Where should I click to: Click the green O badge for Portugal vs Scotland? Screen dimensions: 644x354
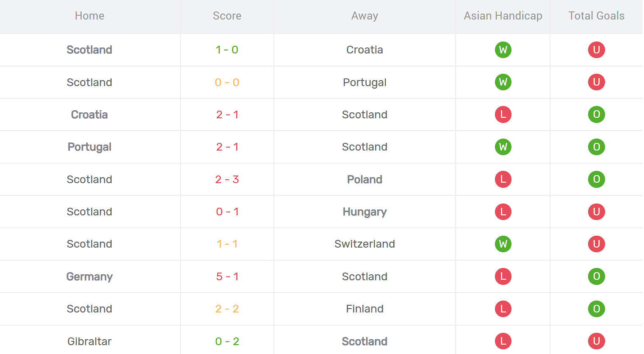coord(596,147)
